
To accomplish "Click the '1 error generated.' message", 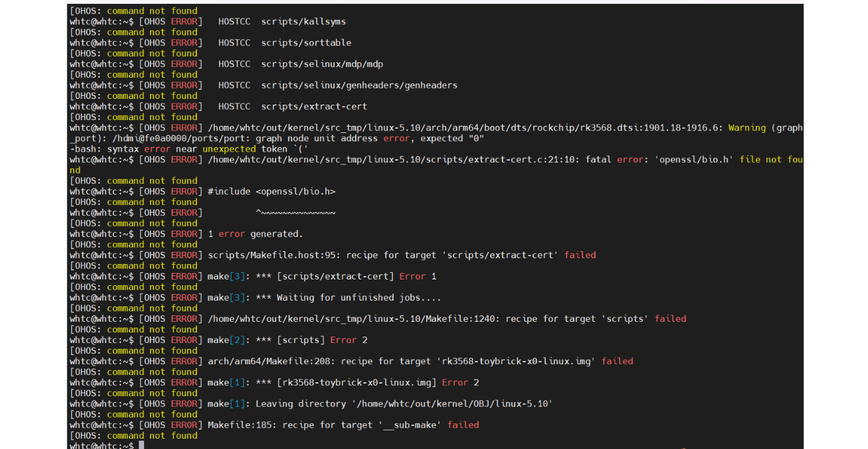I will [255, 234].
